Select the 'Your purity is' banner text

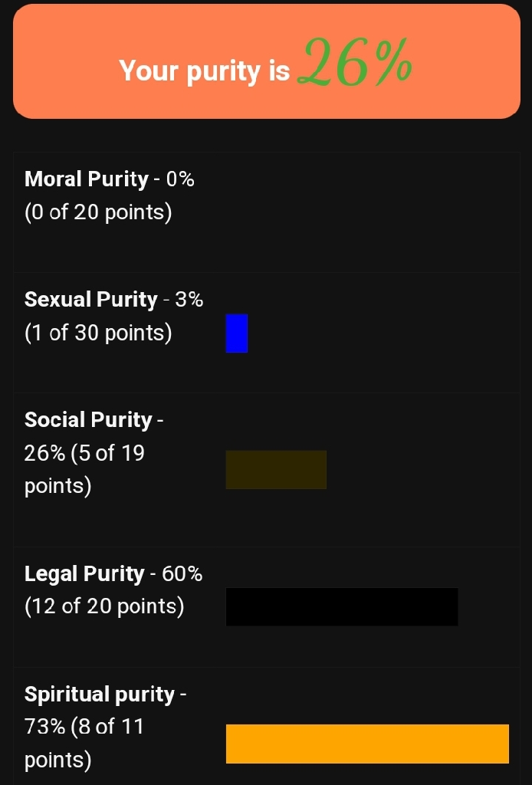(204, 71)
